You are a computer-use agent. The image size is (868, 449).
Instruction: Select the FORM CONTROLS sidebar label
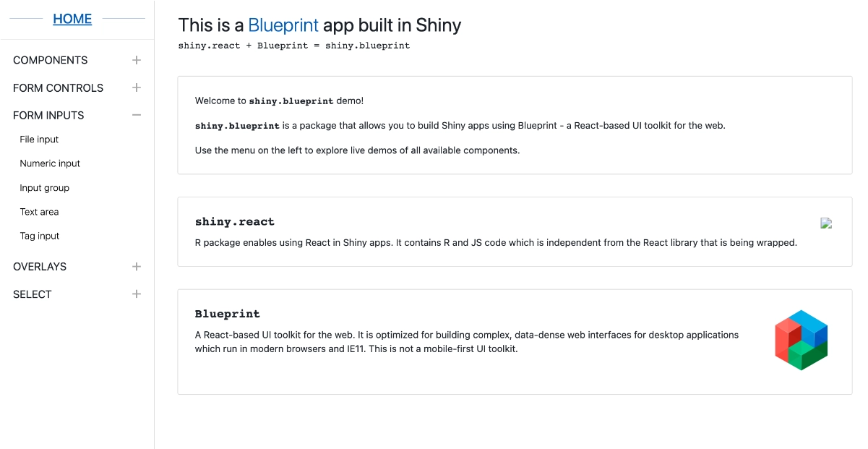(x=58, y=87)
